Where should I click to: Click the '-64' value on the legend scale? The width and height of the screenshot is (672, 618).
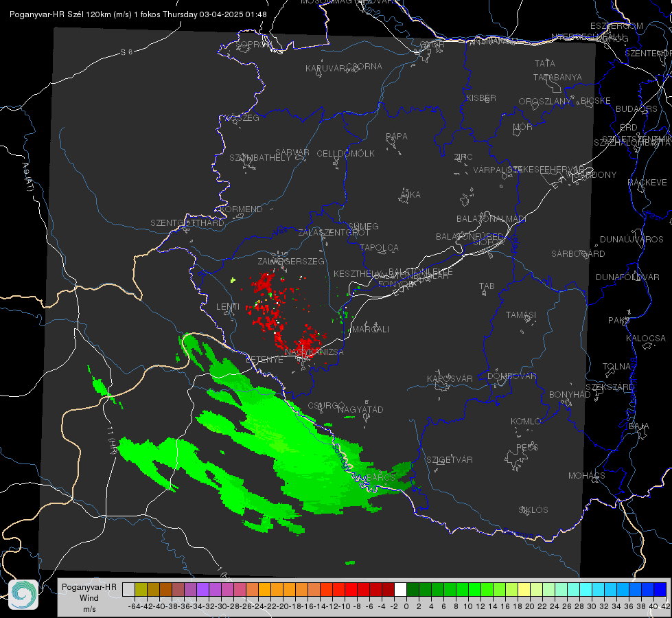tap(135, 606)
